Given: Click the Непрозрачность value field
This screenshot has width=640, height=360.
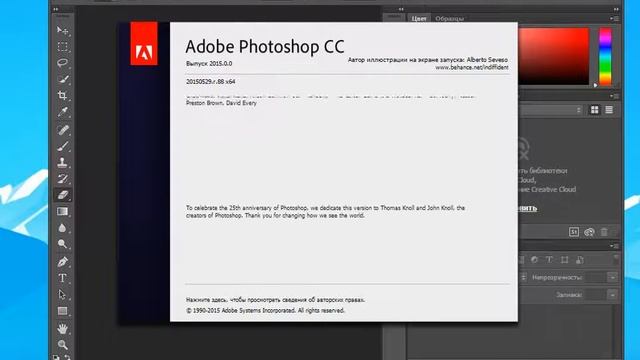Looking at the screenshot, I should [596, 278].
